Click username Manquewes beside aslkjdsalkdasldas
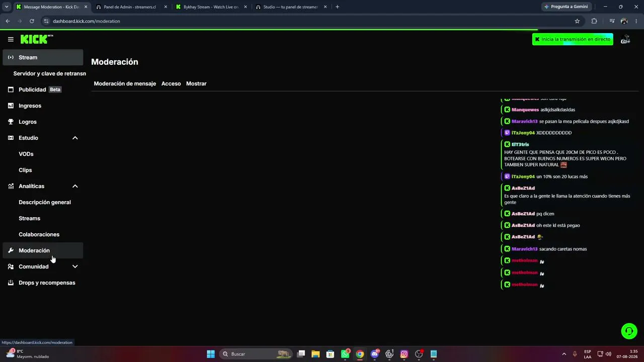 coord(525,110)
